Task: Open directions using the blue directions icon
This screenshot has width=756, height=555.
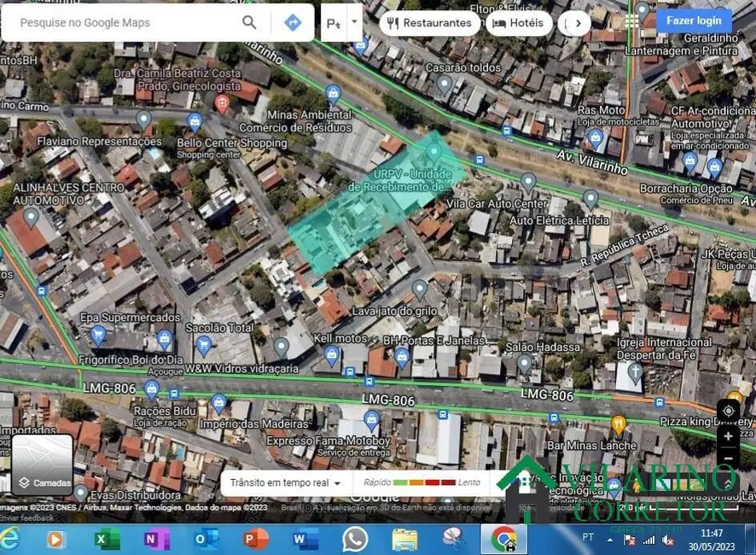Action: coord(293,22)
